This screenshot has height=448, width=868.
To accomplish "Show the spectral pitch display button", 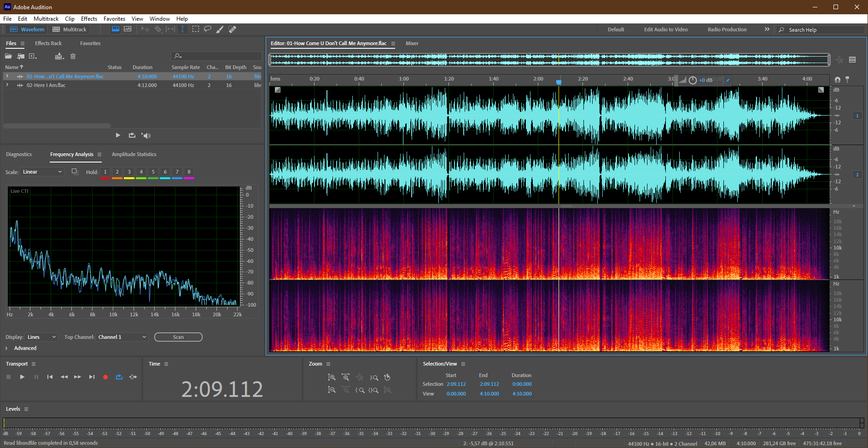I will [128, 29].
